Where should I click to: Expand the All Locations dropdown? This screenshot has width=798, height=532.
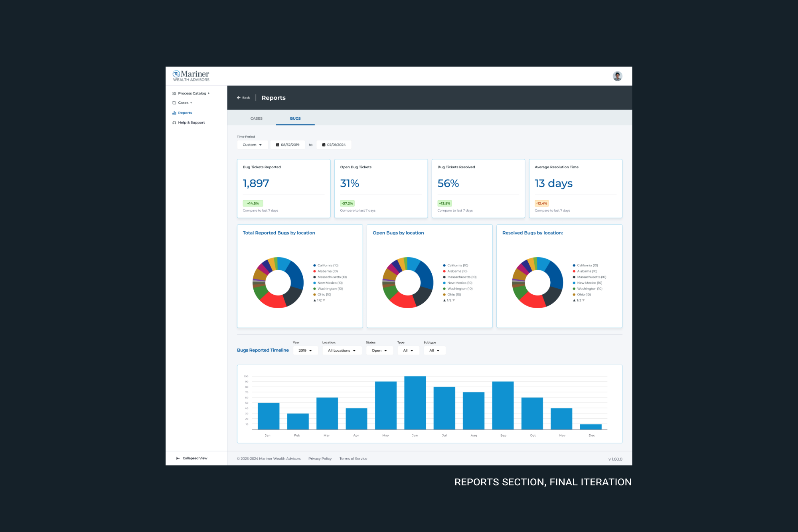(342, 351)
